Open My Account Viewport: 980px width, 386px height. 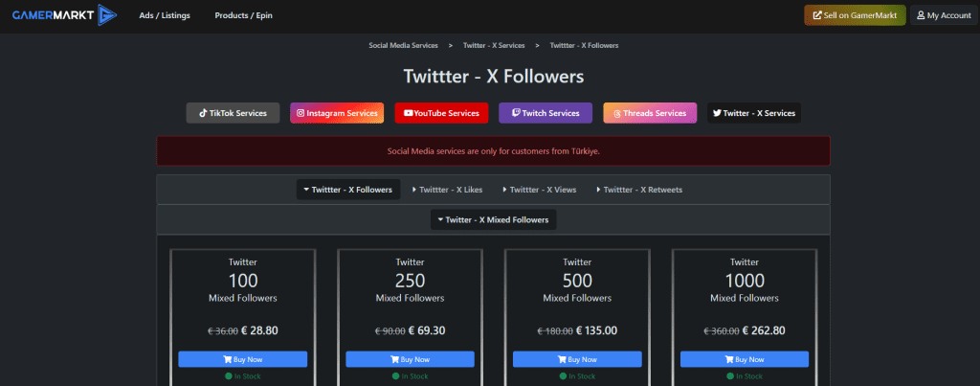[944, 15]
